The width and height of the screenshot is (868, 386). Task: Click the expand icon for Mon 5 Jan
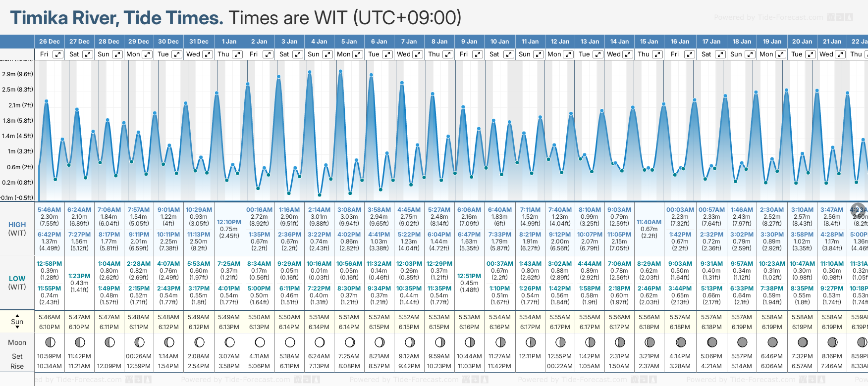(357, 54)
